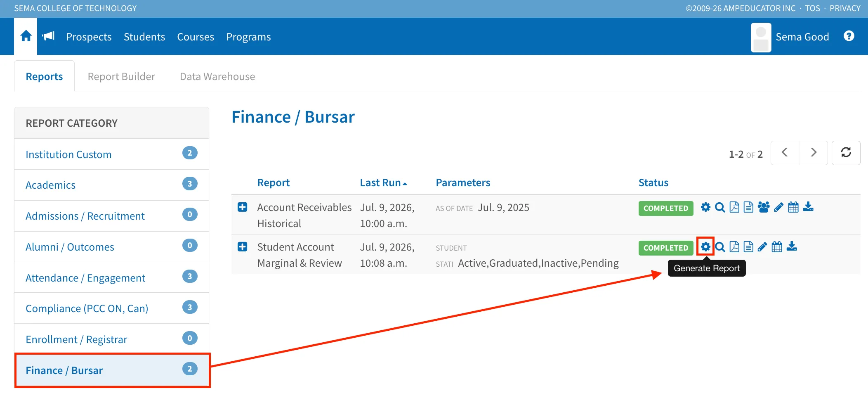
Task: Open the Students menu
Action: click(144, 37)
